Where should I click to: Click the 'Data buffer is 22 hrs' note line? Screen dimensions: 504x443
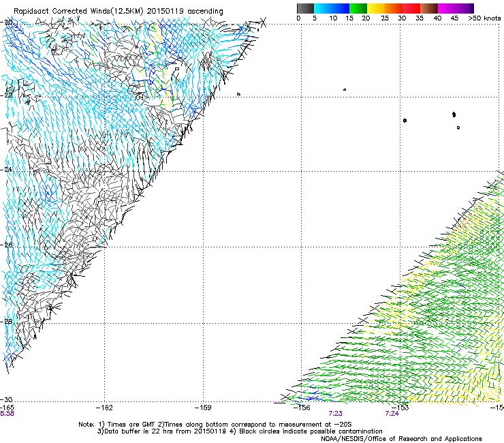[240, 431]
